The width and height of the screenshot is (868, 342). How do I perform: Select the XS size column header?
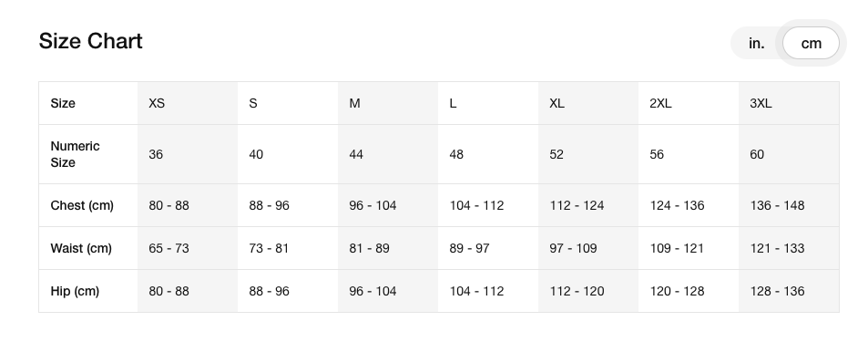coord(188,103)
